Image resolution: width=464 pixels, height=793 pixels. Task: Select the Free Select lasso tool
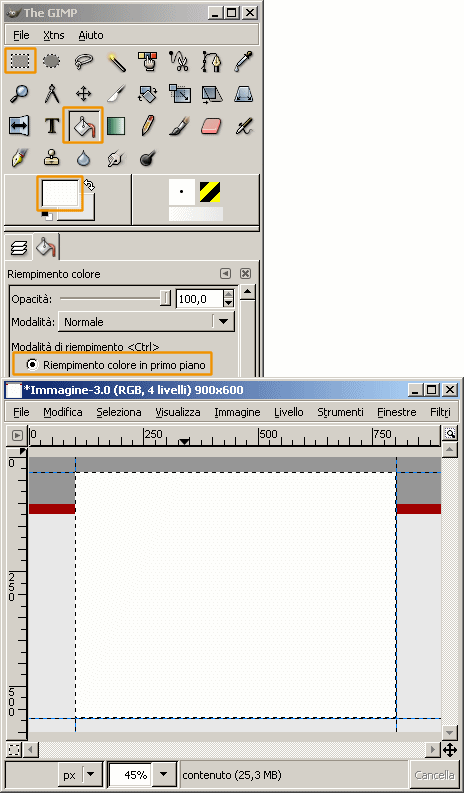(83, 61)
